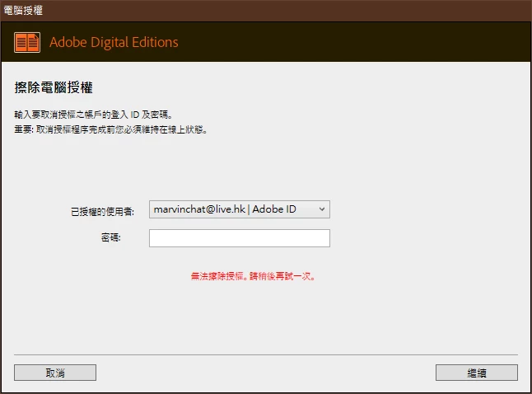Screen dimensions: 532x394
Task: Click the password input field
Action: click(x=239, y=238)
